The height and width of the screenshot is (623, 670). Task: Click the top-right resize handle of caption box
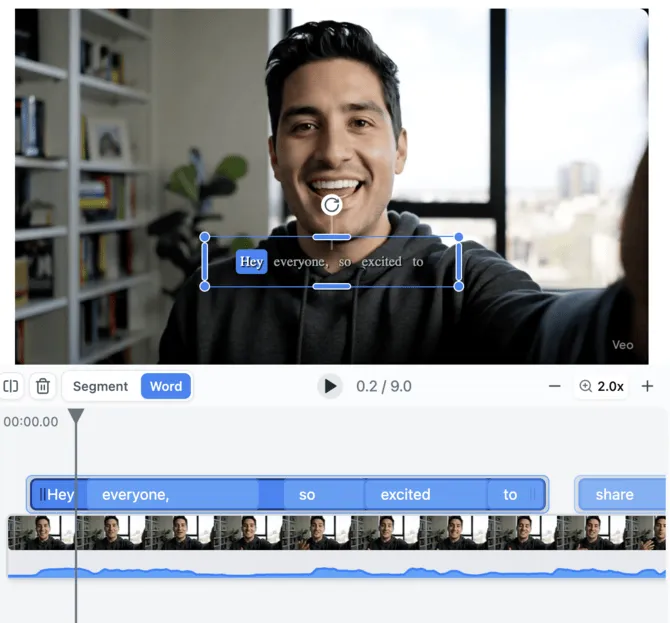458,237
